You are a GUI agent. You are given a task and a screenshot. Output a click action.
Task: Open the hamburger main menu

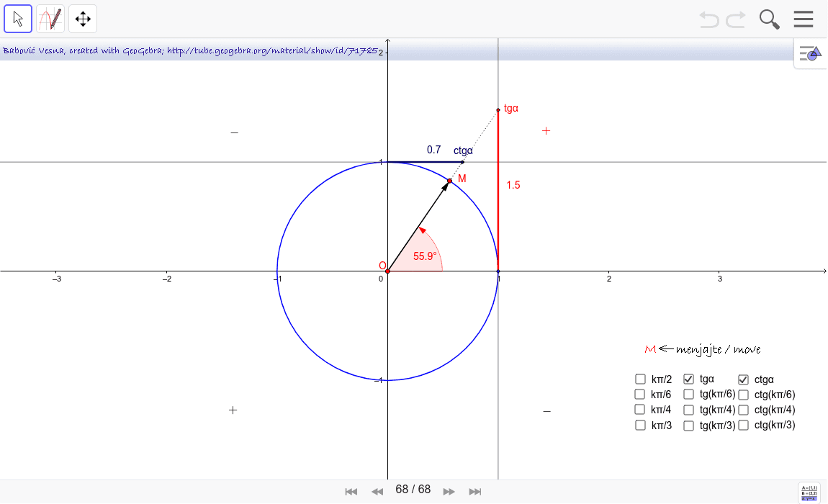(x=804, y=19)
